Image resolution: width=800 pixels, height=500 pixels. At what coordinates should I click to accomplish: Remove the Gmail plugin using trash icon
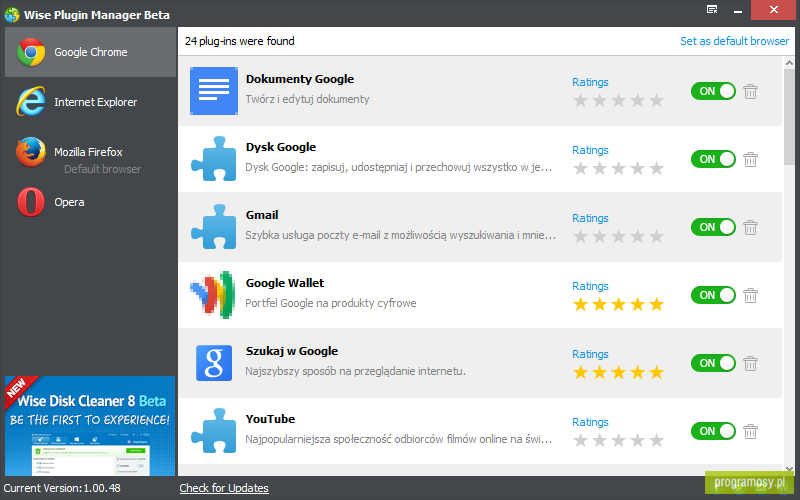click(x=750, y=227)
